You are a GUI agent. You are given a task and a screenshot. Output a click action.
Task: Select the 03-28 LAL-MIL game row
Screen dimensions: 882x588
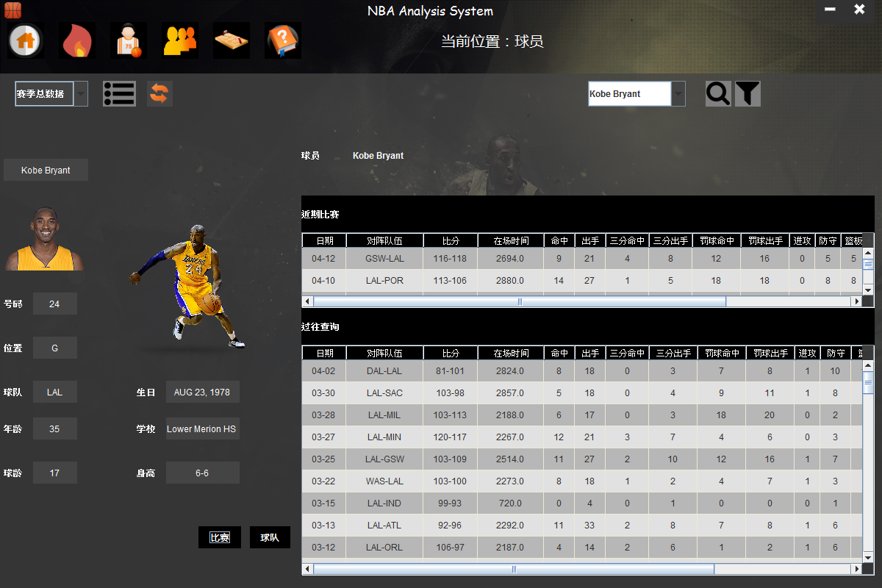pos(581,415)
